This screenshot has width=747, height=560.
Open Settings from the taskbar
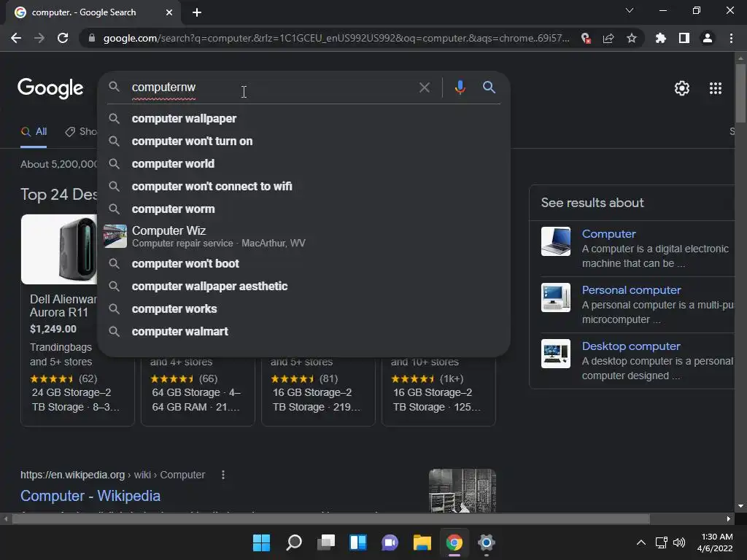click(x=487, y=542)
